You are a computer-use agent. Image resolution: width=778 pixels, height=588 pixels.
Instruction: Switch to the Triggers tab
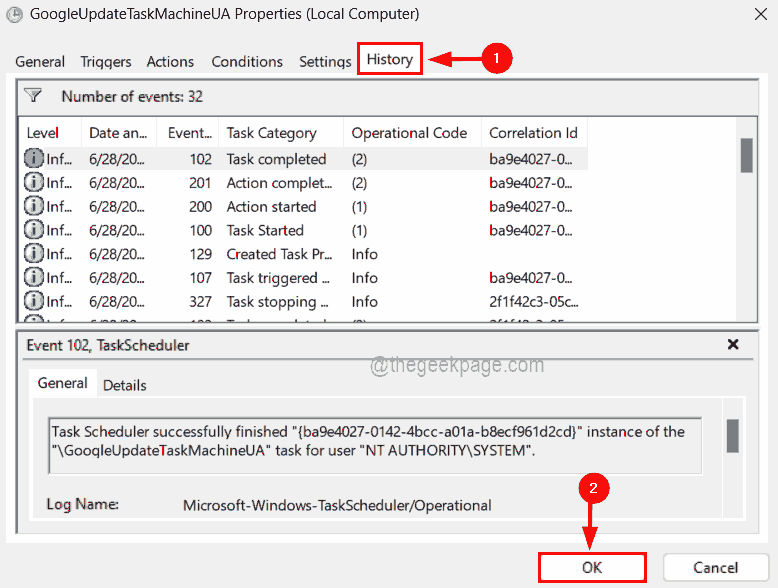tap(106, 62)
